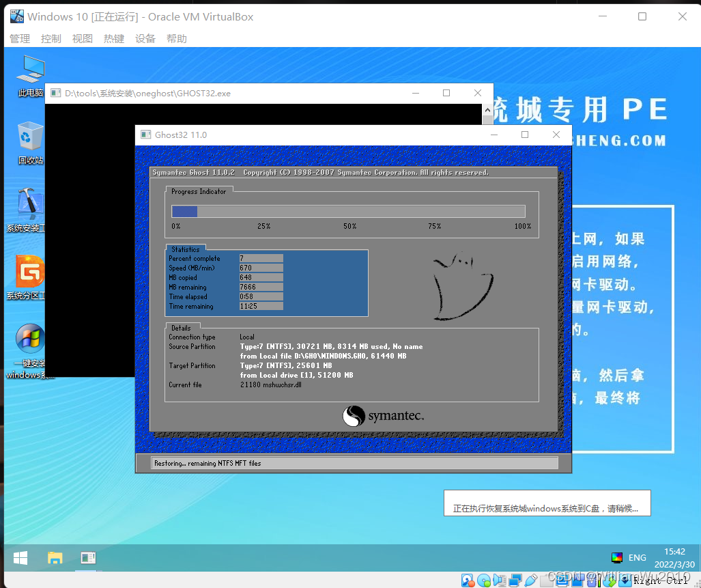Click the Time remaining value 11:25
Screen dimensions: 701x588
tap(261, 307)
